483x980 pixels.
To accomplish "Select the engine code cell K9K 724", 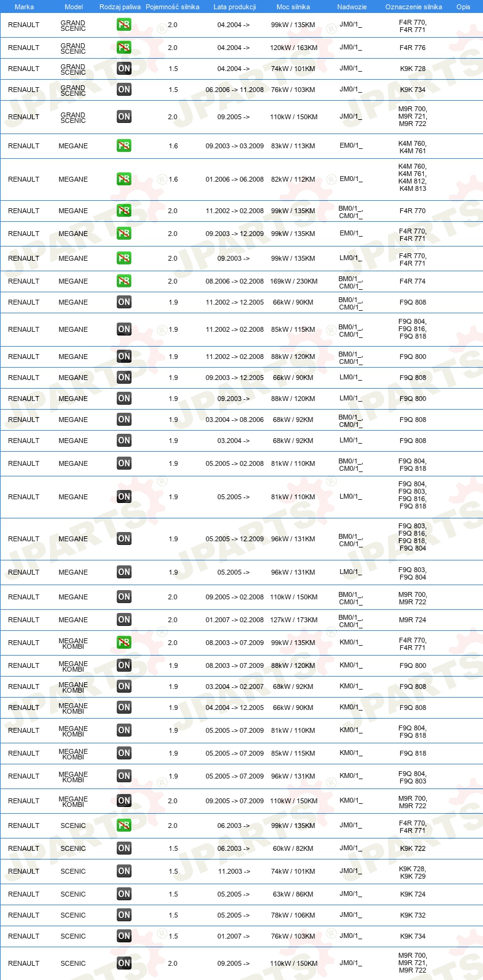I will point(413,894).
